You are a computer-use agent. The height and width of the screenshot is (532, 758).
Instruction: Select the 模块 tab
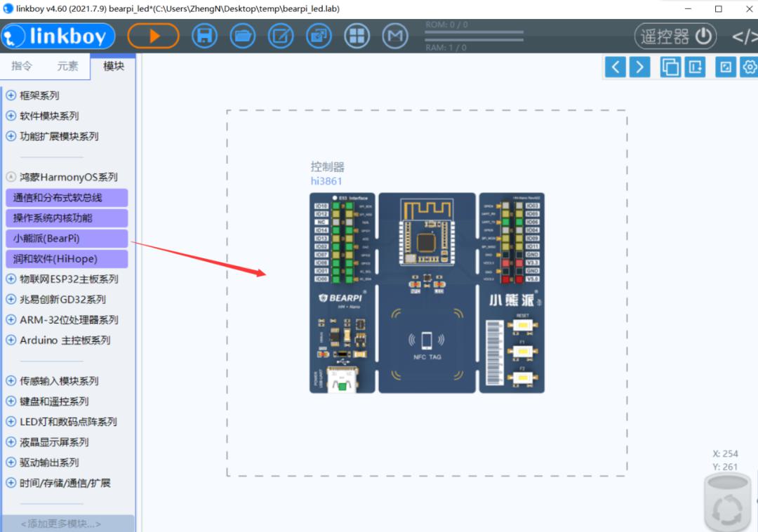(x=114, y=66)
